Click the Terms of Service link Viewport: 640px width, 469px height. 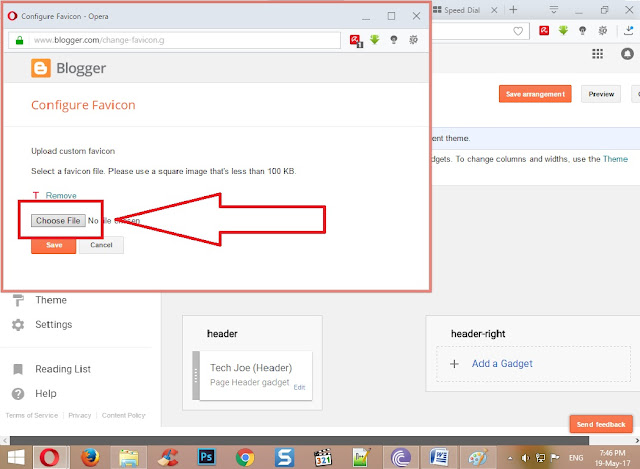pyautogui.click(x=32, y=415)
